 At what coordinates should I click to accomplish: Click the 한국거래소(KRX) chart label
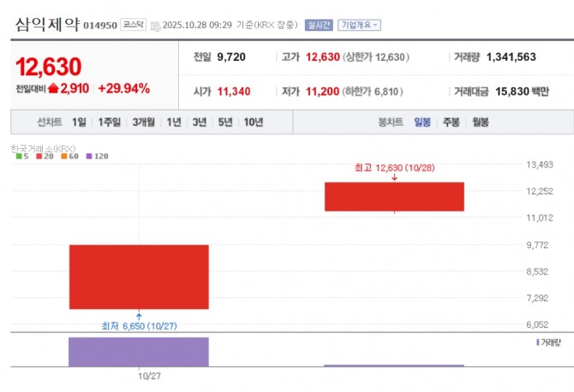click(43, 149)
